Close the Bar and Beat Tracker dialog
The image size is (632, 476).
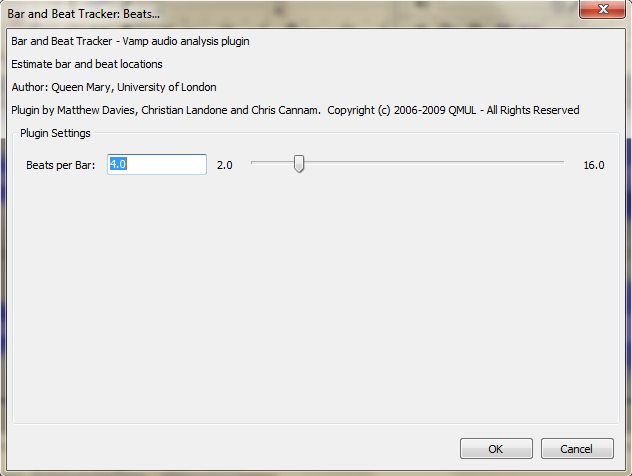pos(603,9)
